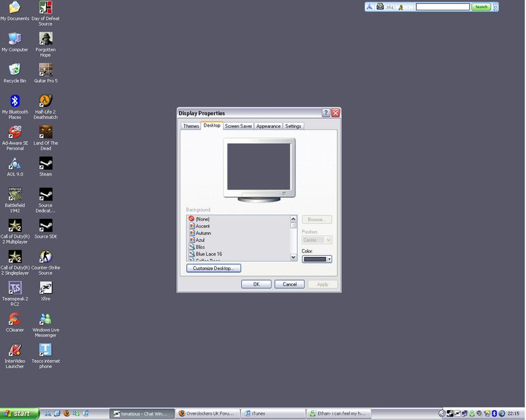
Task: Open the Color dropdown in Display Properties
Action: 317,259
